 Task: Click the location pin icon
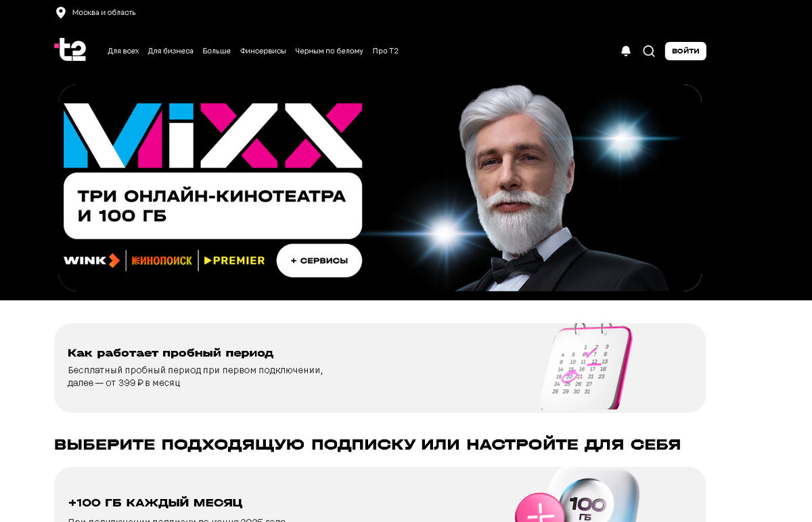[x=60, y=13]
